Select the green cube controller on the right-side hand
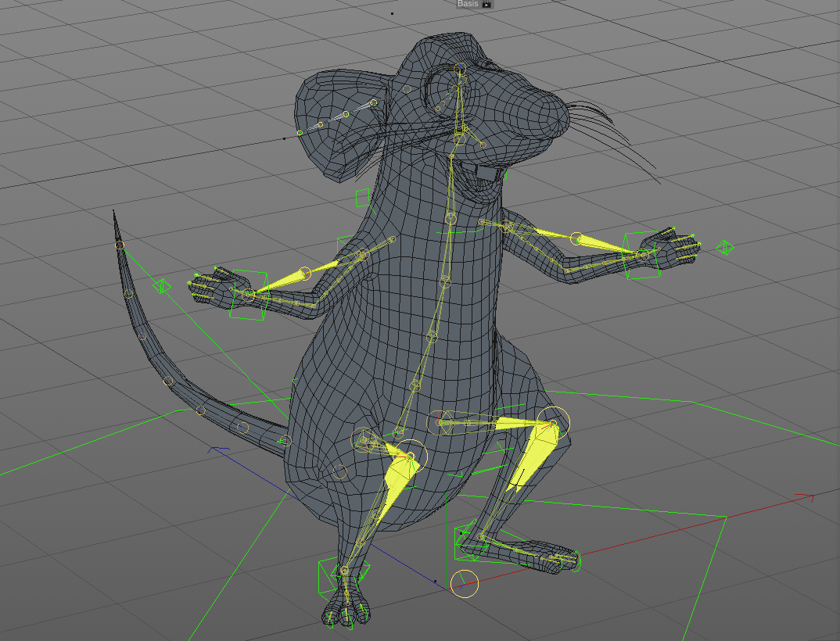The image size is (840, 641). click(642, 256)
